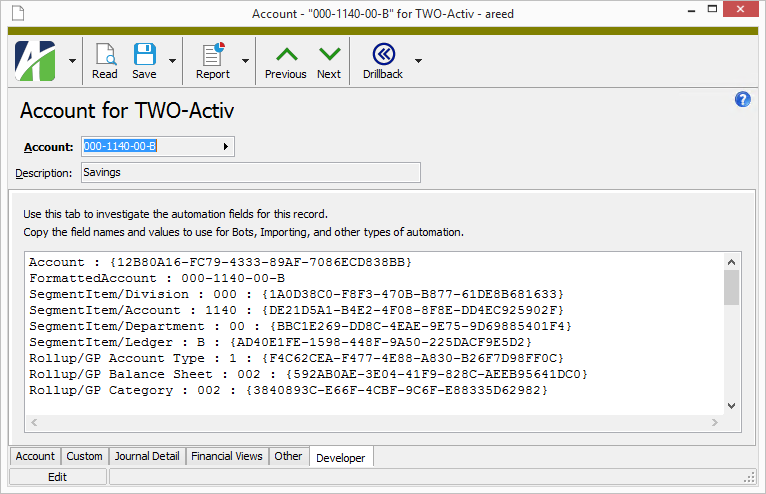Screen dimensions: 766x494
Task: Expand the Report dropdown arrow
Action: [245, 61]
